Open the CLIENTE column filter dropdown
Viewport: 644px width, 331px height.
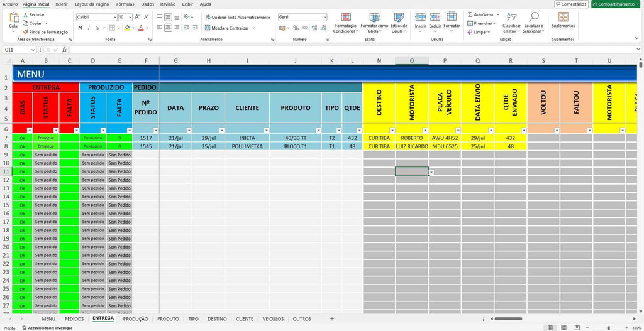265,130
